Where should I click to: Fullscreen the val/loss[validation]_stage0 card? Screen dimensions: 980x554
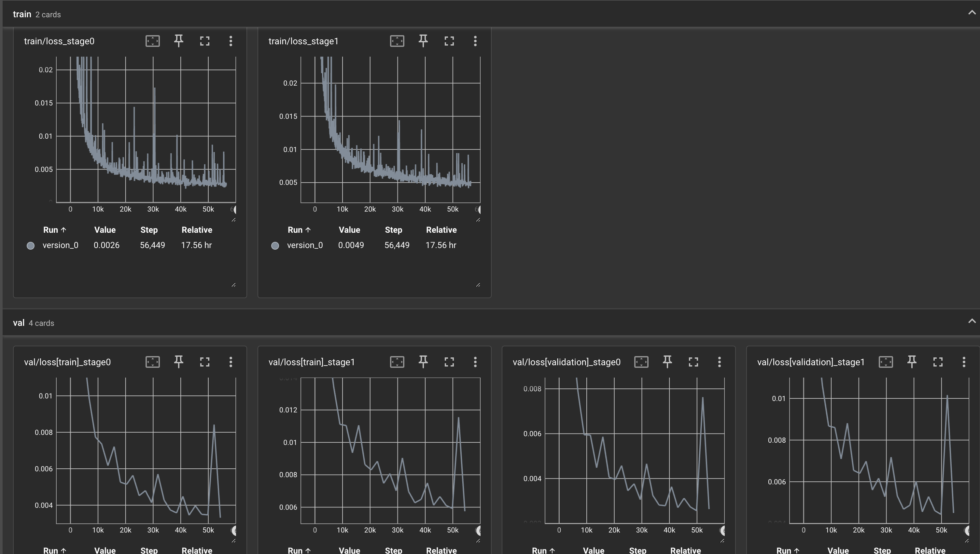(693, 362)
